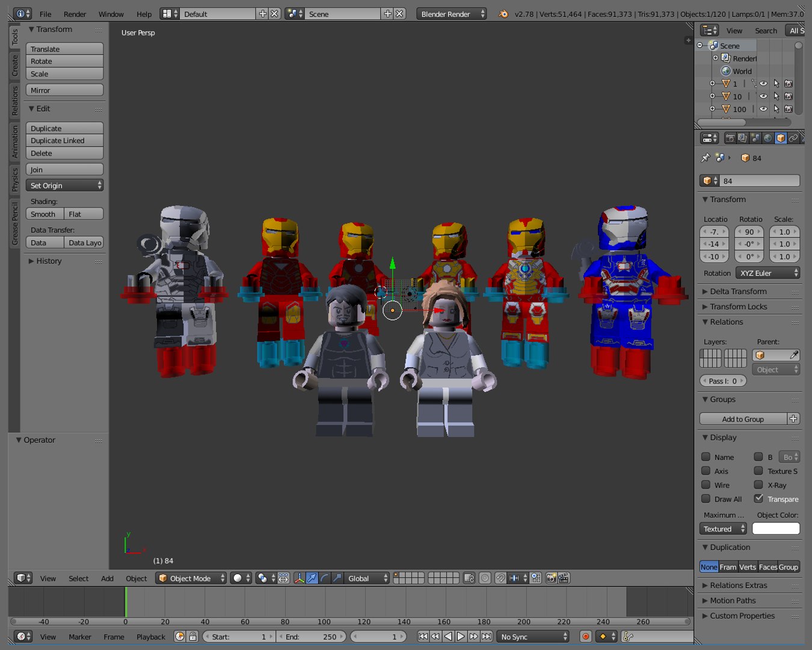This screenshot has height=650, width=812.
Task: Open the Render Layers properties tab
Action: tap(743, 138)
